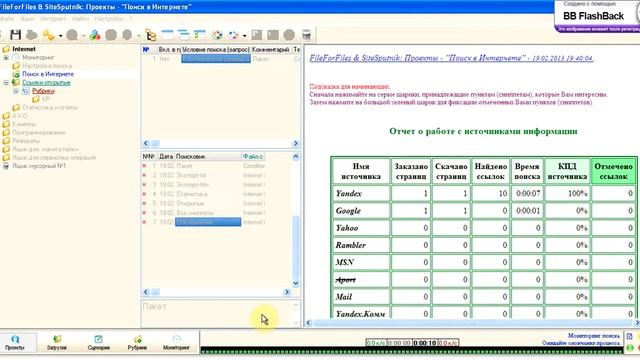
Task: Select the Программирование folder
Action: point(39,133)
